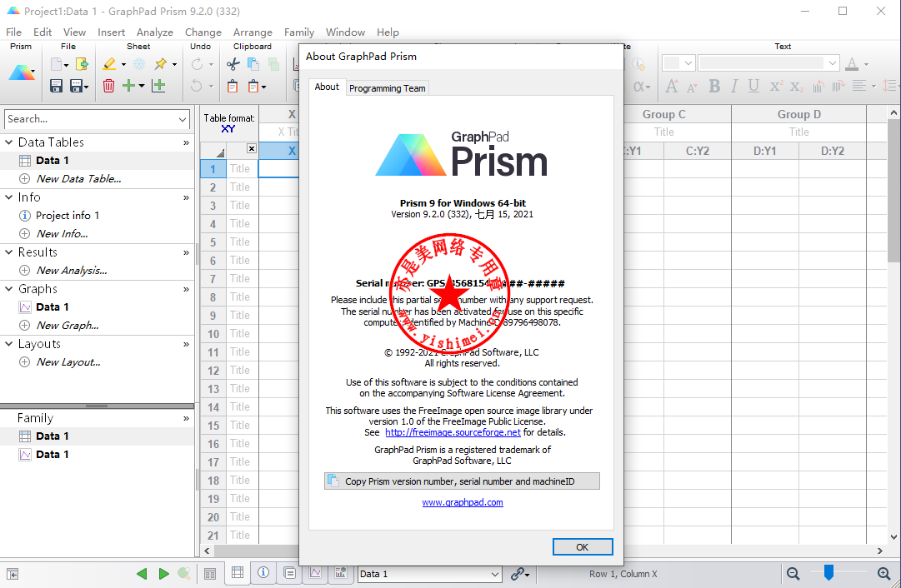The image size is (901, 588).
Task: Open the freeimage.sourceforge.net link
Action: [x=453, y=432]
